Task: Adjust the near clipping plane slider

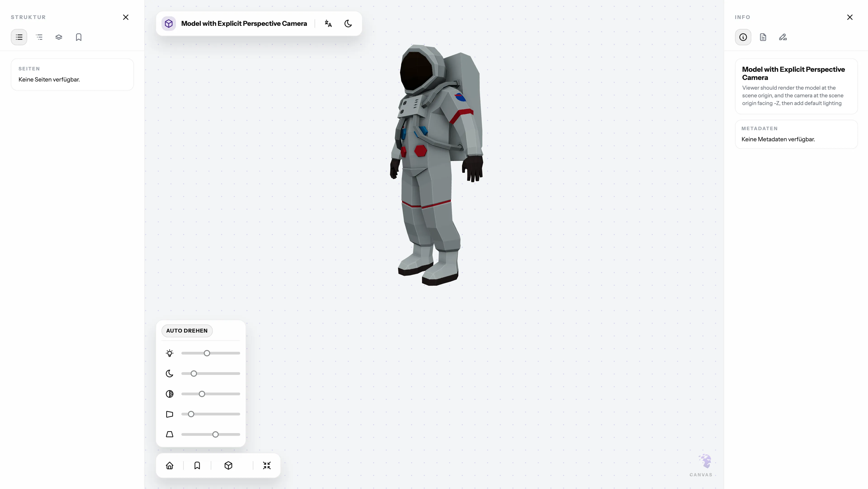Action: 211,414
